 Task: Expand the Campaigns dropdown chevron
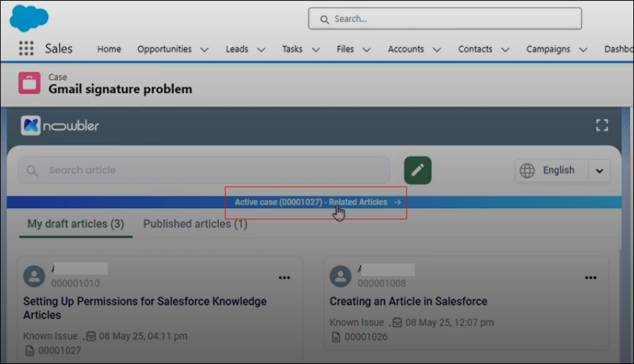[583, 49]
